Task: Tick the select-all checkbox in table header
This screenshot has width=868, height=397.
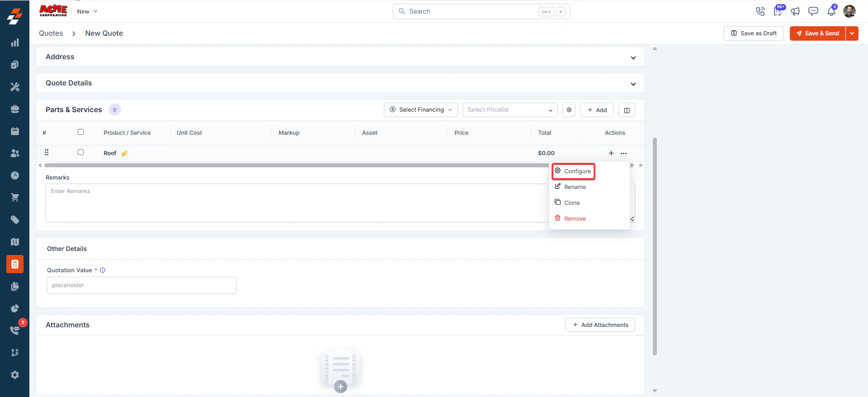Action: point(80,132)
